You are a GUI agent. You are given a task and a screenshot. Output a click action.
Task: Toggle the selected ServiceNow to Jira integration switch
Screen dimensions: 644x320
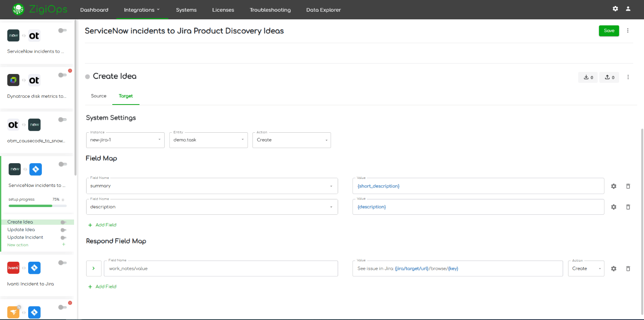pyautogui.click(x=62, y=164)
